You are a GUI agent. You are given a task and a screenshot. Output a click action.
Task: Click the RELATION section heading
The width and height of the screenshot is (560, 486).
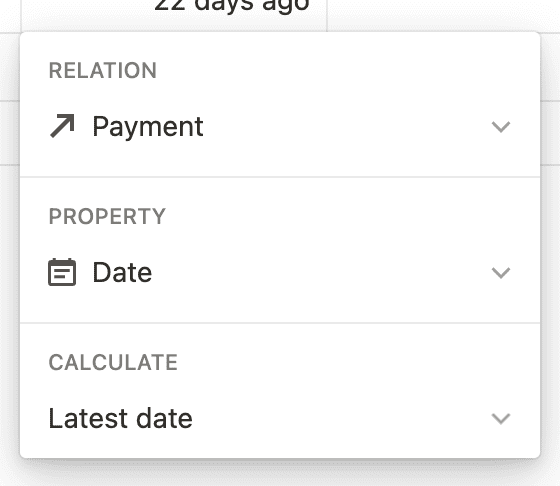[103, 70]
